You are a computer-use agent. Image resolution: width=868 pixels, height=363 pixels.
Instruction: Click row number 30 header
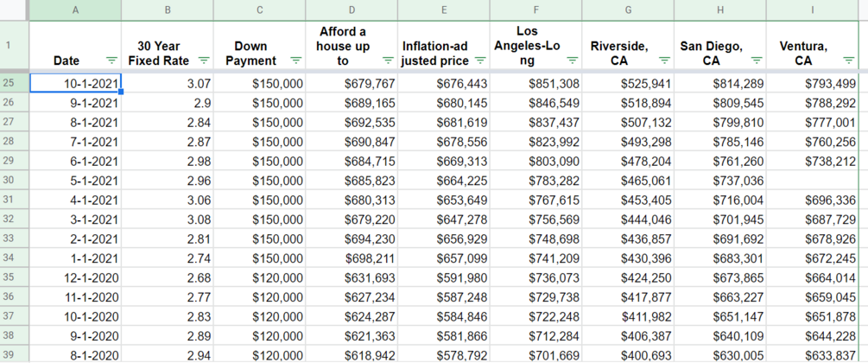(x=15, y=180)
